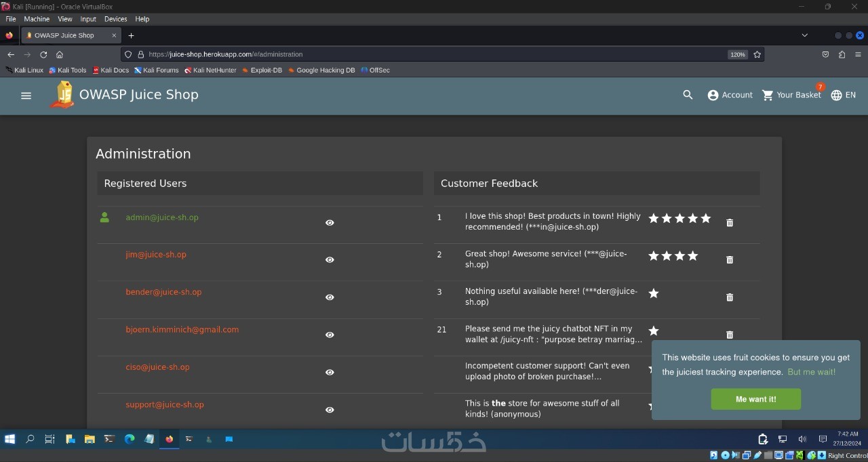Click the green user icon beside admin@juice-sh.op
The height and width of the screenshot is (462, 868).
tap(104, 217)
